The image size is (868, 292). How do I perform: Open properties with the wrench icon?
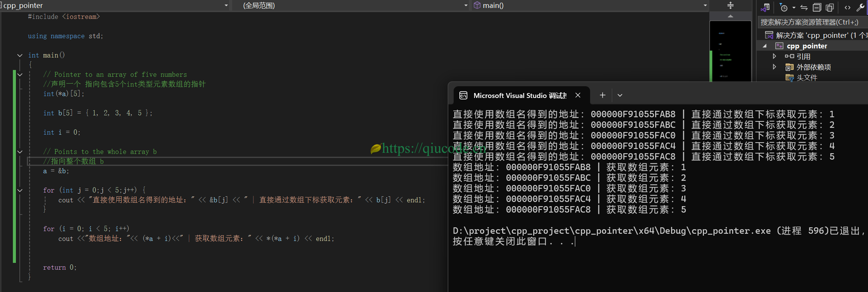(x=860, y=7)
